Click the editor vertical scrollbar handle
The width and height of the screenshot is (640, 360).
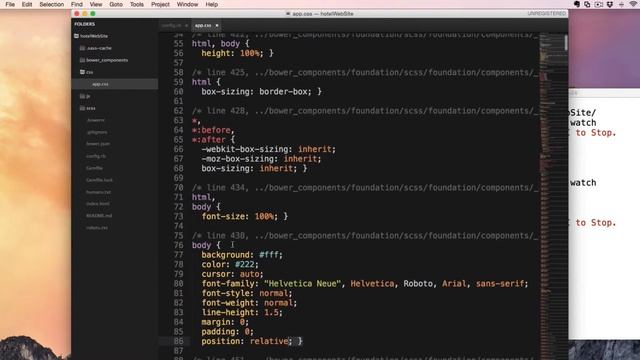566,42
